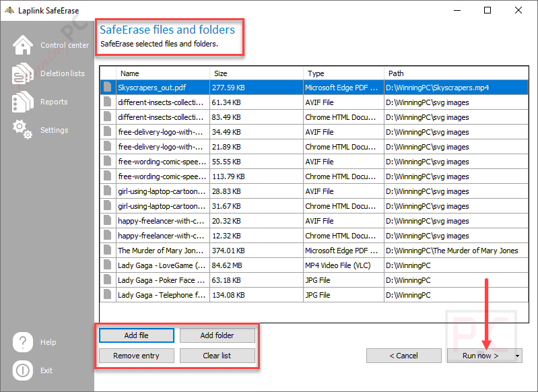Click the 134.08 KB size cell

pyautogui.click(x=228, y=295)
